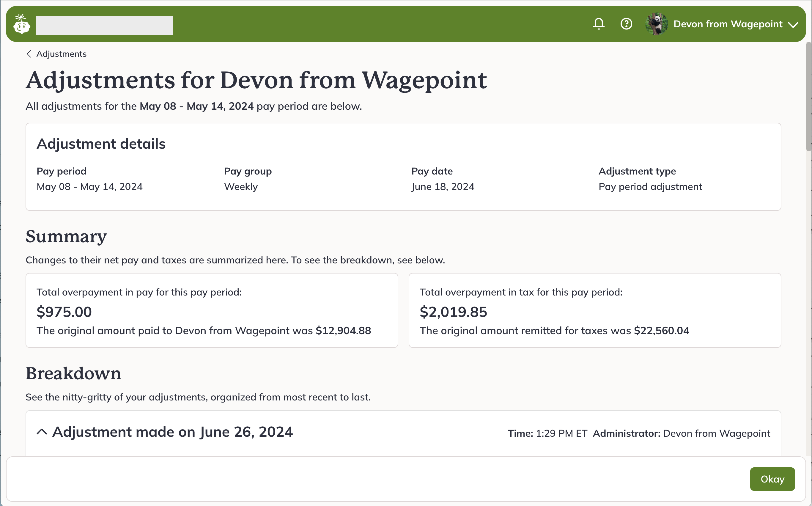The width and height of the screenshot is (812, 506).
Task: Click the Okay button
Action: click(x=772, y=479)
